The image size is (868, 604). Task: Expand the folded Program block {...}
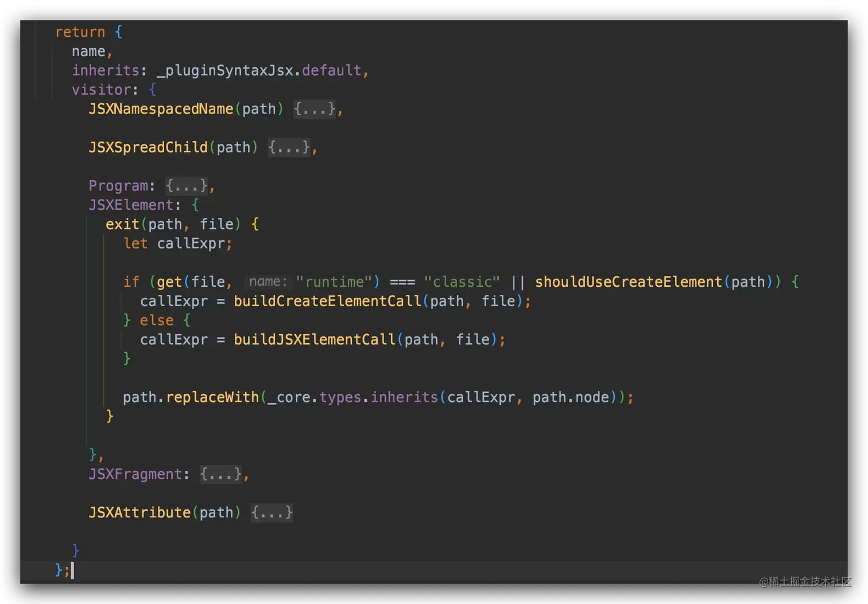click(187, 185)
